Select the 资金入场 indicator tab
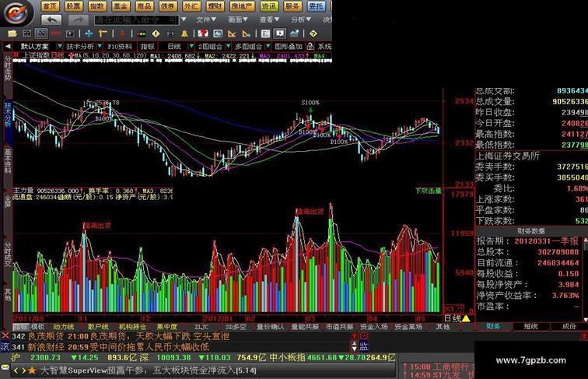The width and height of the screenshot is (588, 379). (x=374, y=327)
